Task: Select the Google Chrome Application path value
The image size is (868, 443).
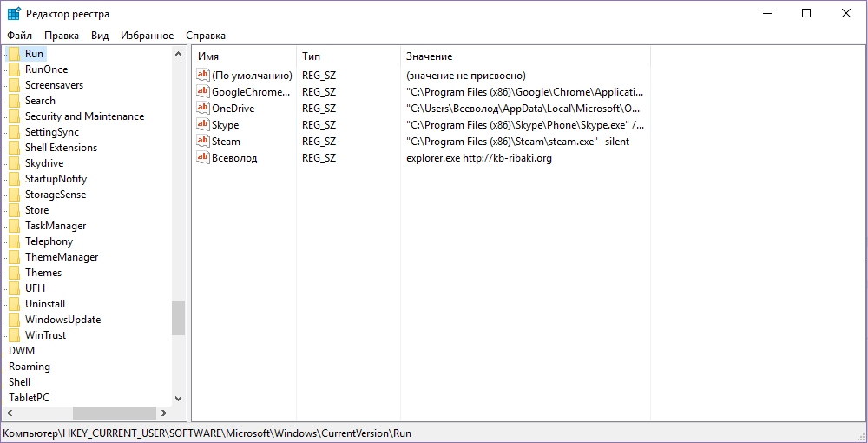Action: coord(525,92)
